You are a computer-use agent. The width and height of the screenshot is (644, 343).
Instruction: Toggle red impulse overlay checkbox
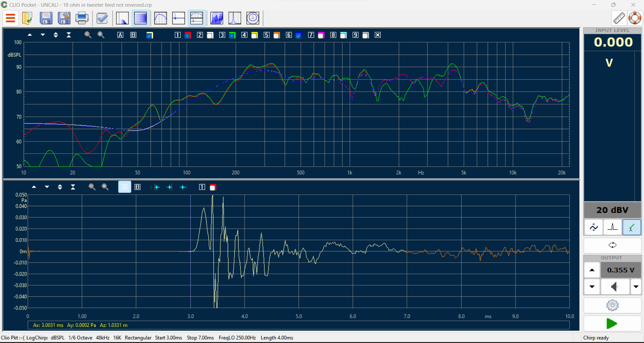tap(213, 187)
